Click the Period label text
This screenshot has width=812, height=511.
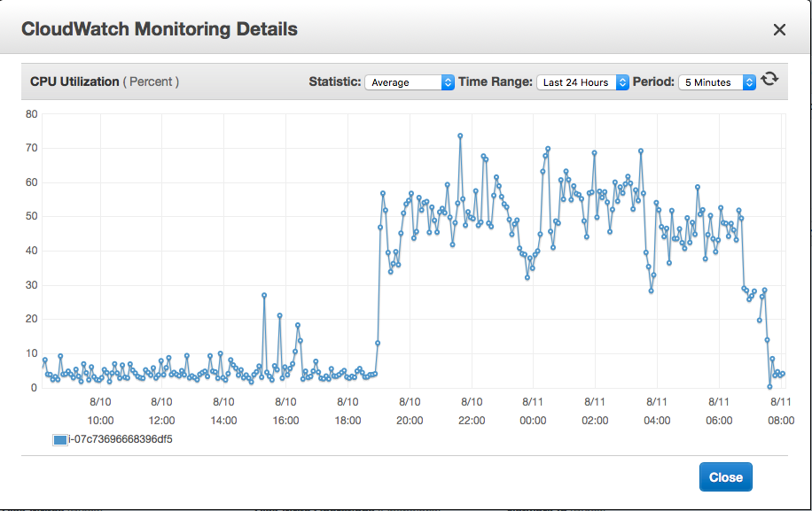(x=653, y=81)
